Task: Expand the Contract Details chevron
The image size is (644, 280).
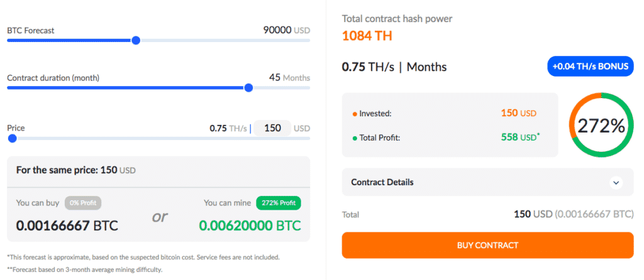Action: (616, 182)
